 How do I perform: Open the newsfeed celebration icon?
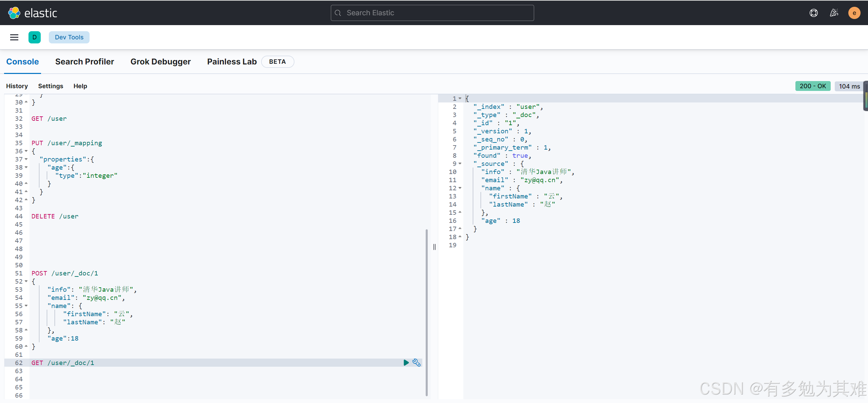click(x=834, y=13)
